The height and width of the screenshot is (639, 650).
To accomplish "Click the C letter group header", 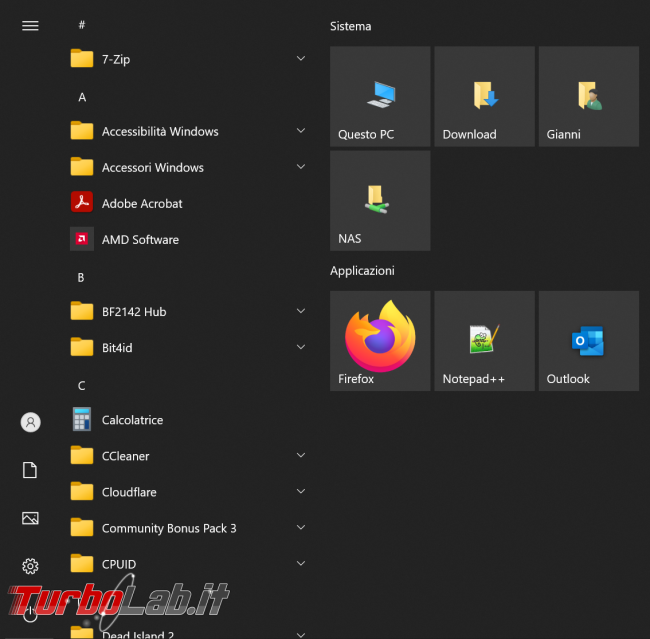I will point(81,386).
